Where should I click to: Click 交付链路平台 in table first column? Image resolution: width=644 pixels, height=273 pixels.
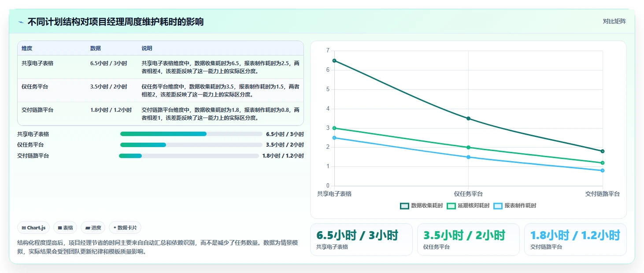coord(37,110)
